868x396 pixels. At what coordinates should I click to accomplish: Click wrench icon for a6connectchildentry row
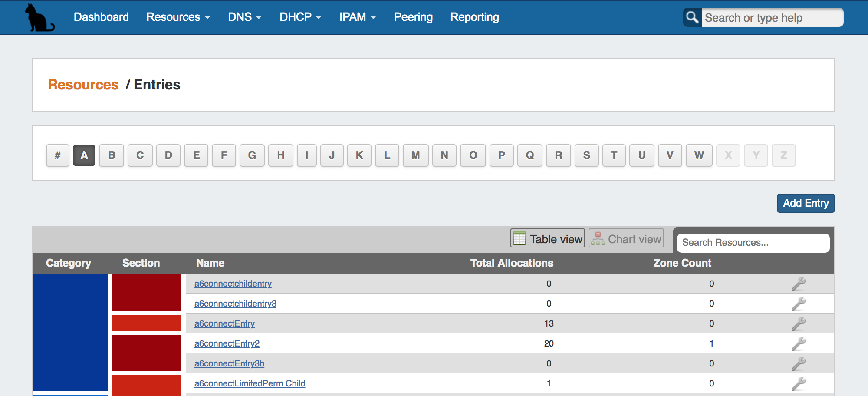coord(798,284)
